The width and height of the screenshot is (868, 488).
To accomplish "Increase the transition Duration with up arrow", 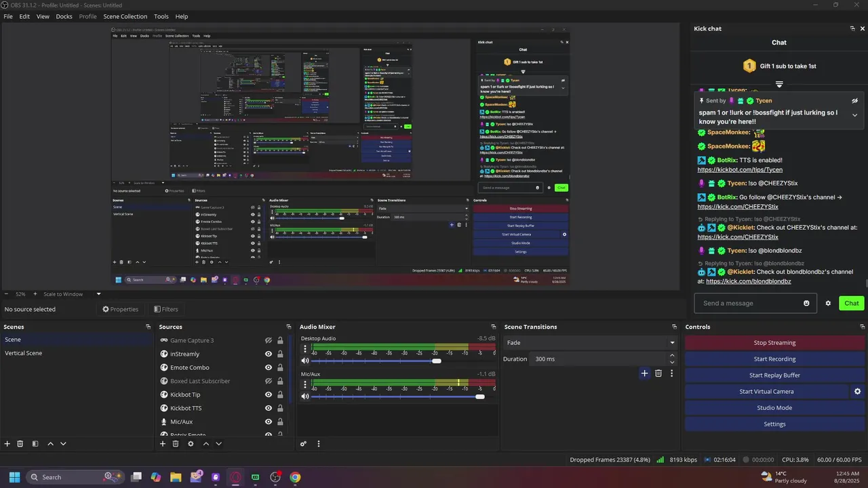I will point(672,355).
